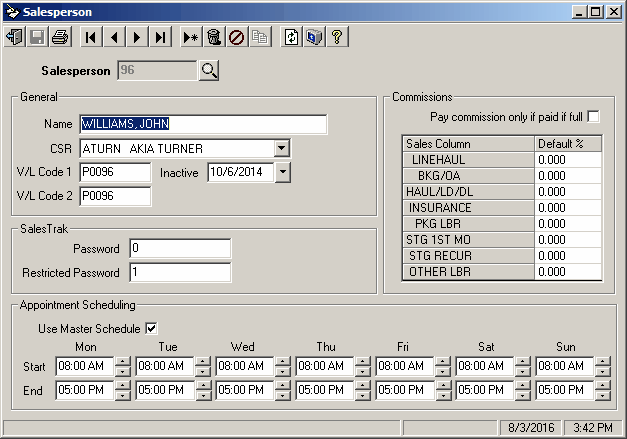Click the V/L Code 1 field
Image resolution: width=627 pixels, height=439 pixels.
click(x=115, y=172)
